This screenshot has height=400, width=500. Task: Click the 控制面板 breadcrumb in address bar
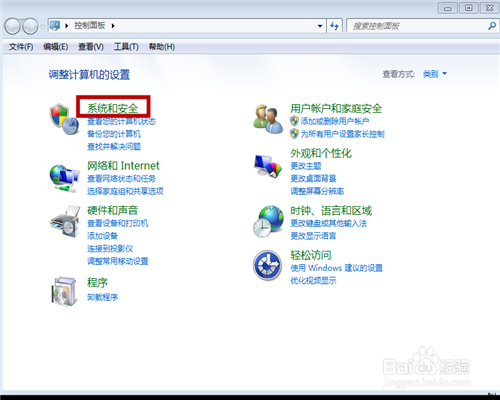point(90,26)
